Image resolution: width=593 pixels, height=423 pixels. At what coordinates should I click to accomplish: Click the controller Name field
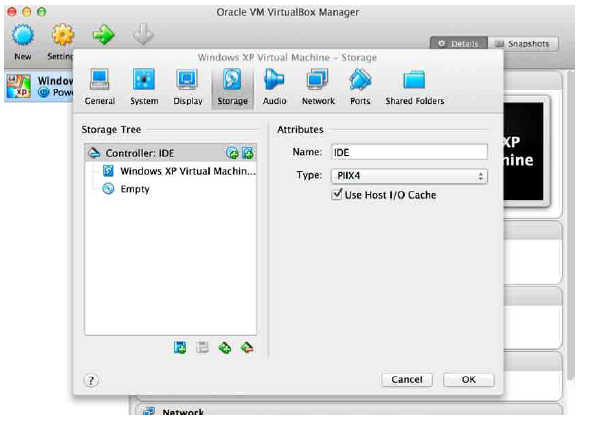tap(409, 152)
